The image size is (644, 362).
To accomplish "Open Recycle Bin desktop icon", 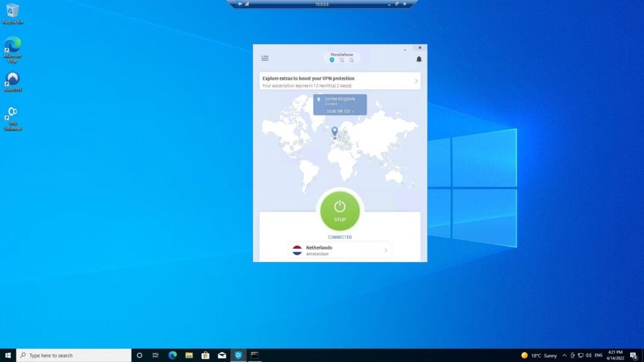I will (x=13, y=14).
